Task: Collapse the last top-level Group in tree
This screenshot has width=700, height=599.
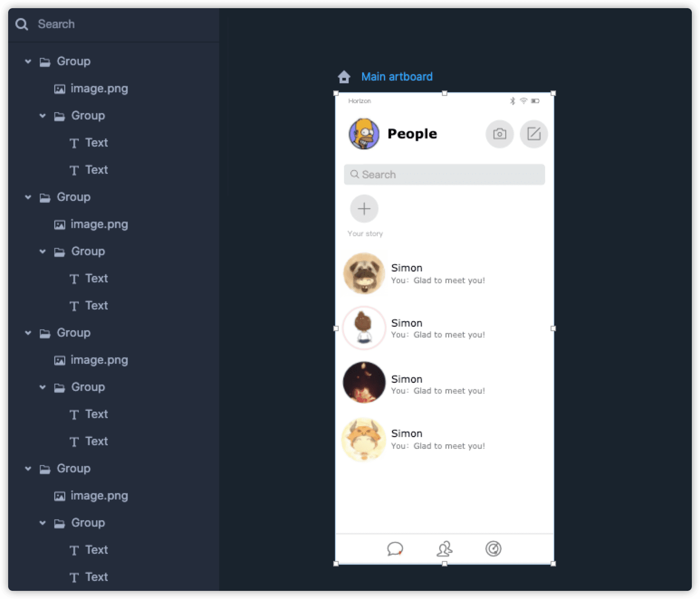Action: tap(28, 468)
